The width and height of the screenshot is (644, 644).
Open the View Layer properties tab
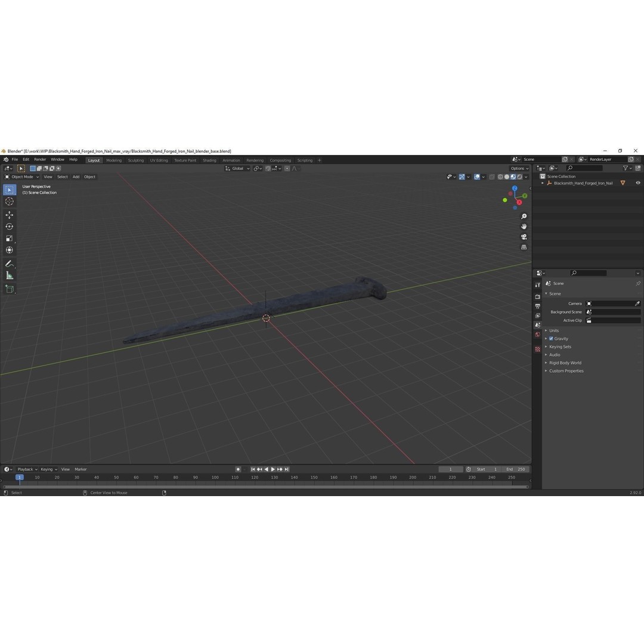[538, 315]
